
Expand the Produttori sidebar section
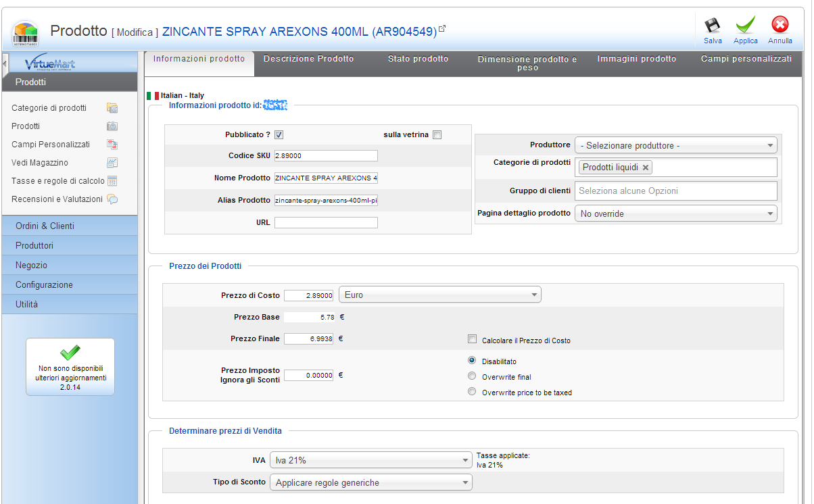[69, 245]
